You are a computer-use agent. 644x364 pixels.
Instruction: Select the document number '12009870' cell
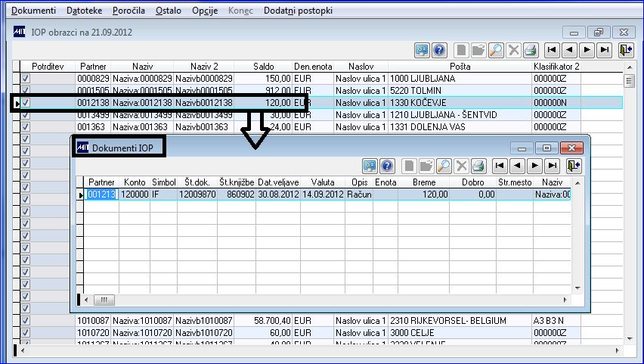[x=197, y=194]
